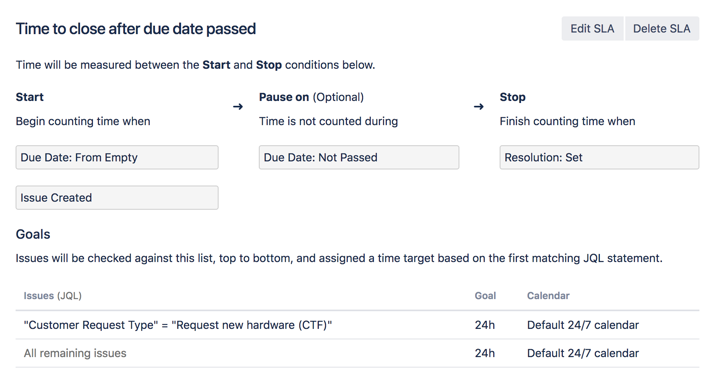Click the 24h goal for remaining issues

point(485,353)
